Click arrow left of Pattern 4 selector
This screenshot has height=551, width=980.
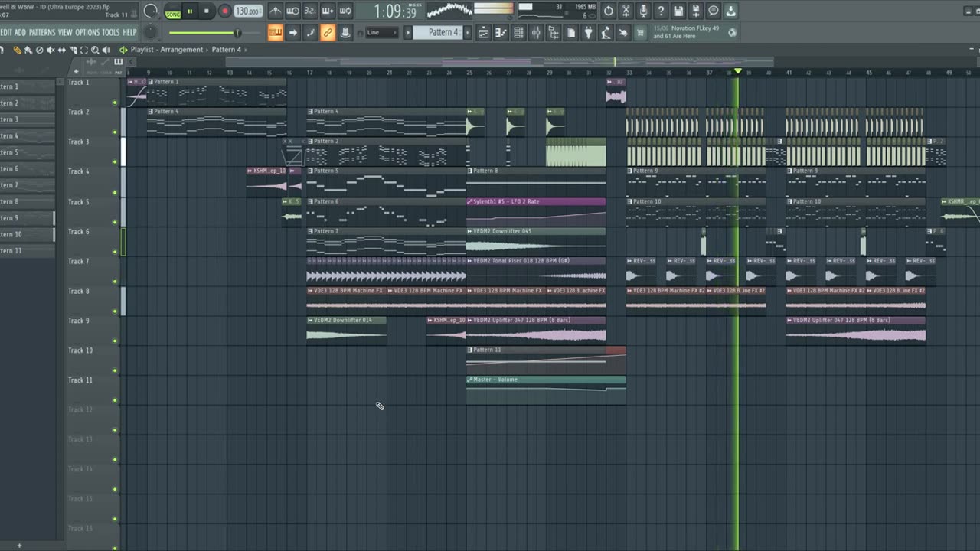click(408, 32)
